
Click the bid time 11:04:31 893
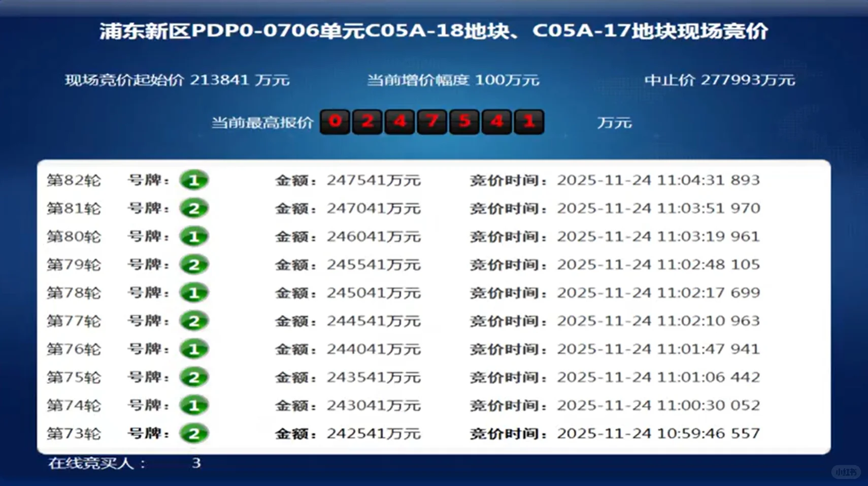709,180
